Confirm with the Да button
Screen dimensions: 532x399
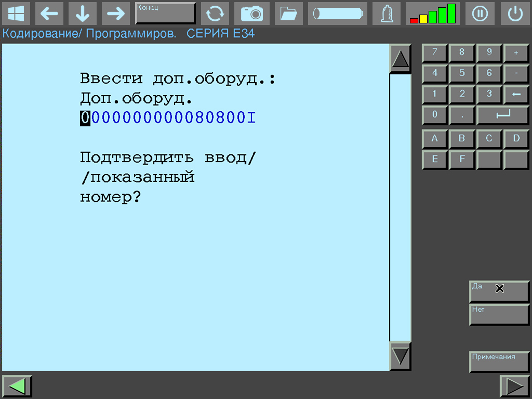pos(499,291)
